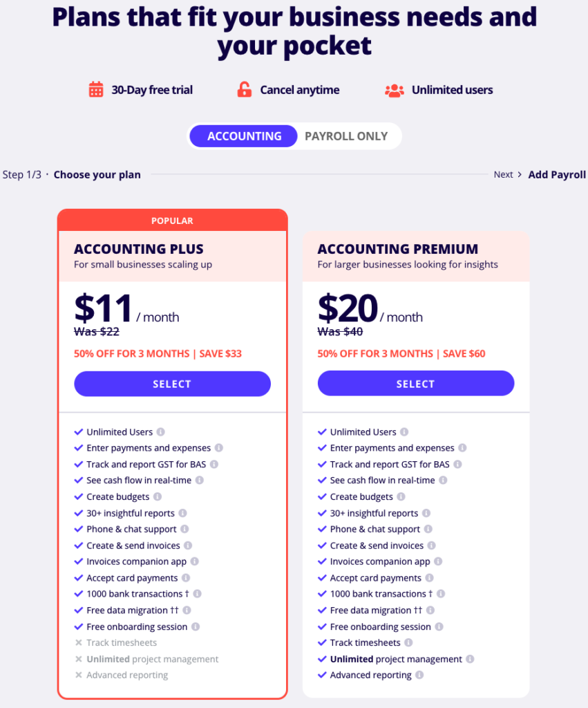The height and width of the screenshot is (708, 588).
Task: Click the Unlimited users people icon
Action: coord(395,90)
